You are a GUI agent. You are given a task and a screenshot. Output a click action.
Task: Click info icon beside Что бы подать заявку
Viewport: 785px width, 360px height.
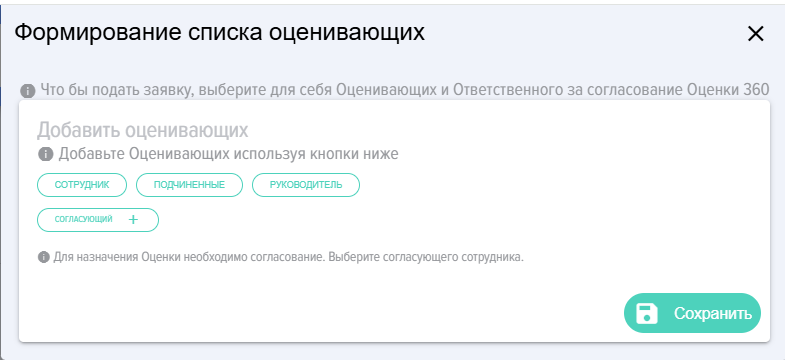click(28, 91)
